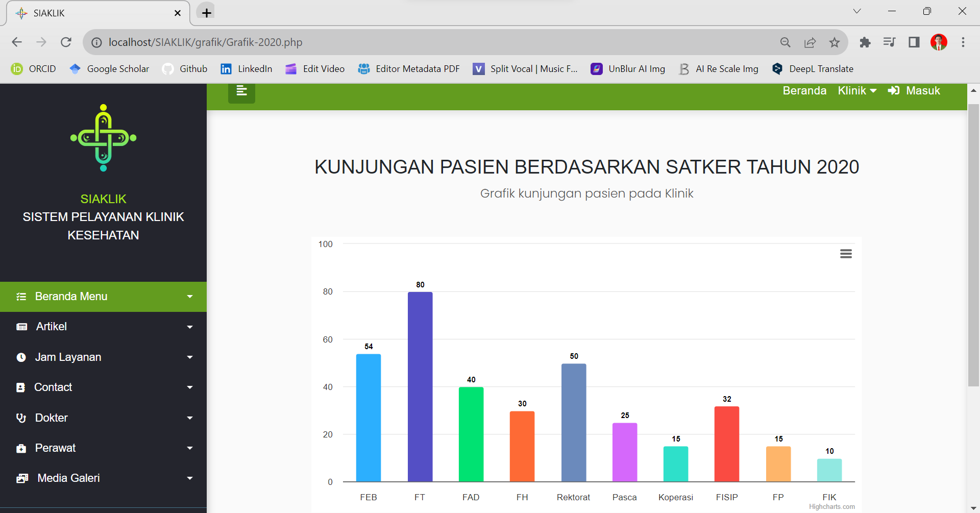Open the Highcharts.com credit link
The width and height of the screenshot is (980, 513).
(x=831, y=507)
